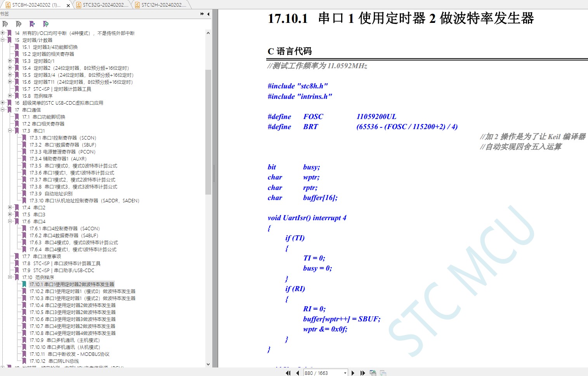Open bookmark 17.9 STC-ISP 串口助手/USB-CDC
The image size is (588, 376).
(x=58, y=271)
